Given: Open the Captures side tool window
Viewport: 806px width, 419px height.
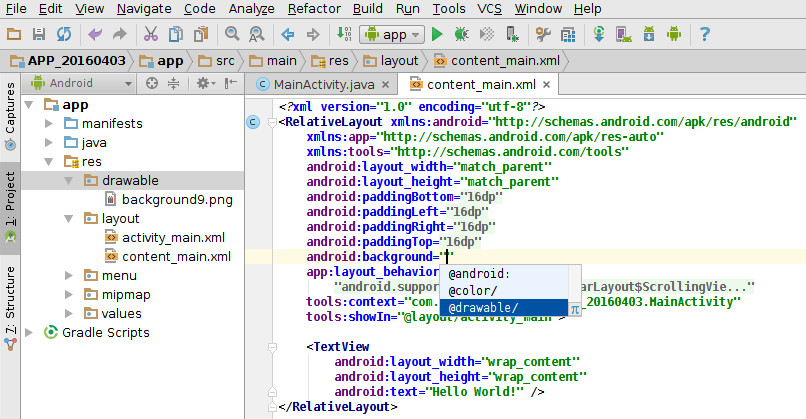Looking at the screenshot, I should point(10,117).
